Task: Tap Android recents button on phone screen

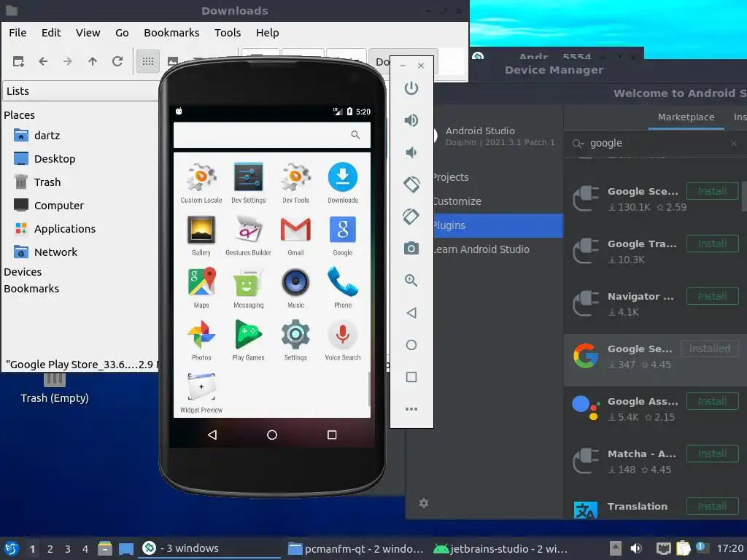Action: click(x=332, y=435)
